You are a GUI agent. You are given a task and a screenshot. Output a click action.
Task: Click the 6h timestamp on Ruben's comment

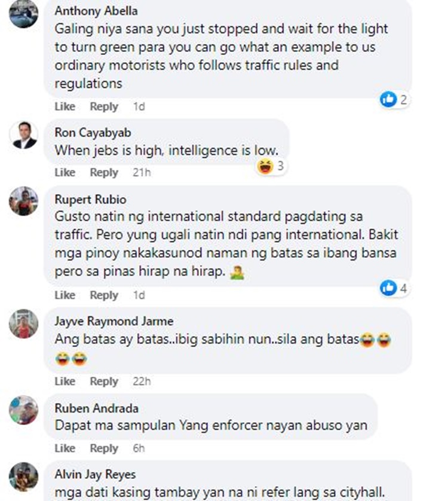[139, 448]
